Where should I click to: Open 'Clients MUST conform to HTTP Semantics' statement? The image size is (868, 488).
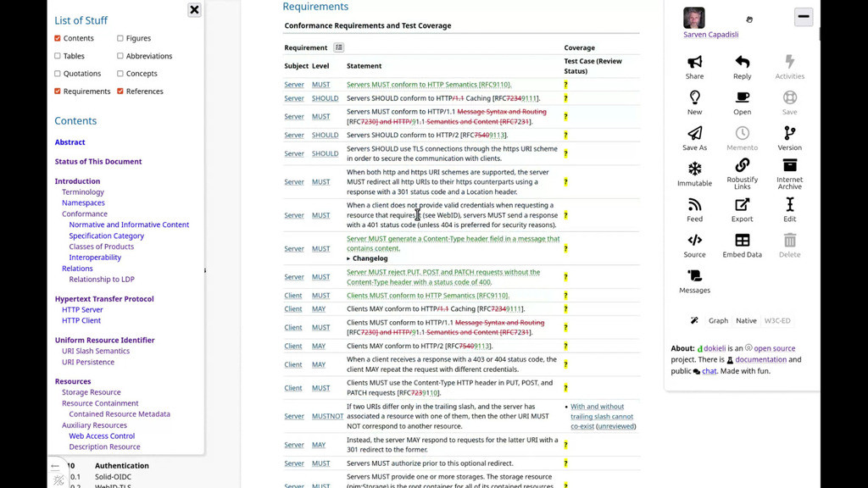[428, 296]
